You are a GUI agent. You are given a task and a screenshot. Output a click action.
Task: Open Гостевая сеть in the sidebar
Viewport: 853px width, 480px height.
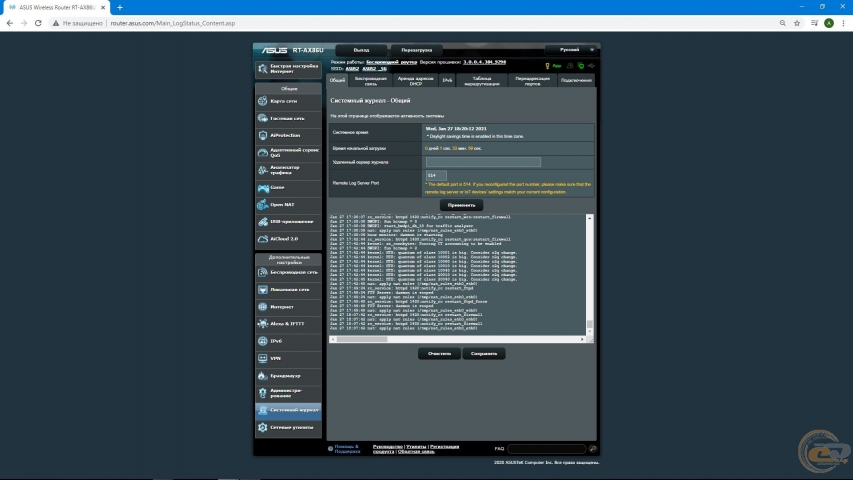tap(288, 118)
